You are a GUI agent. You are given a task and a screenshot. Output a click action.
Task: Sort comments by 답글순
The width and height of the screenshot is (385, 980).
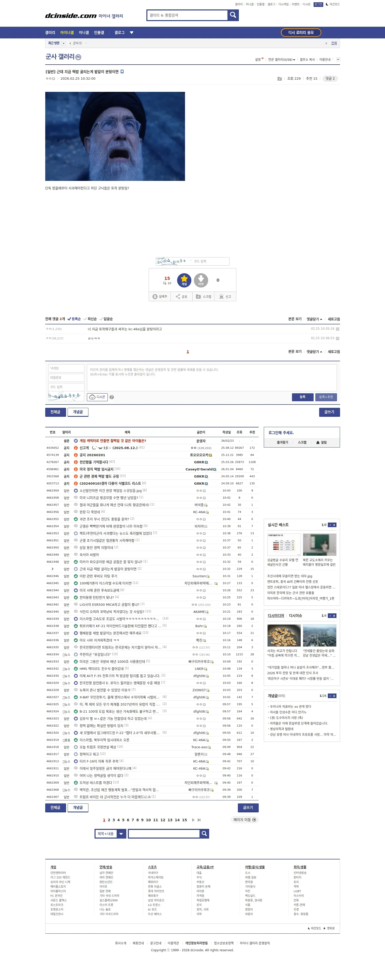[106, 319]
